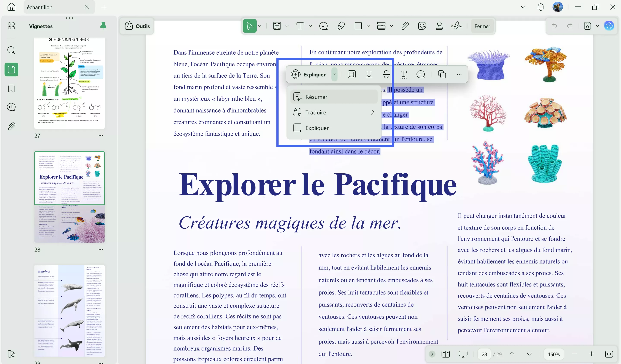
Task: Click the Fermer button
Action: [482, 26]
